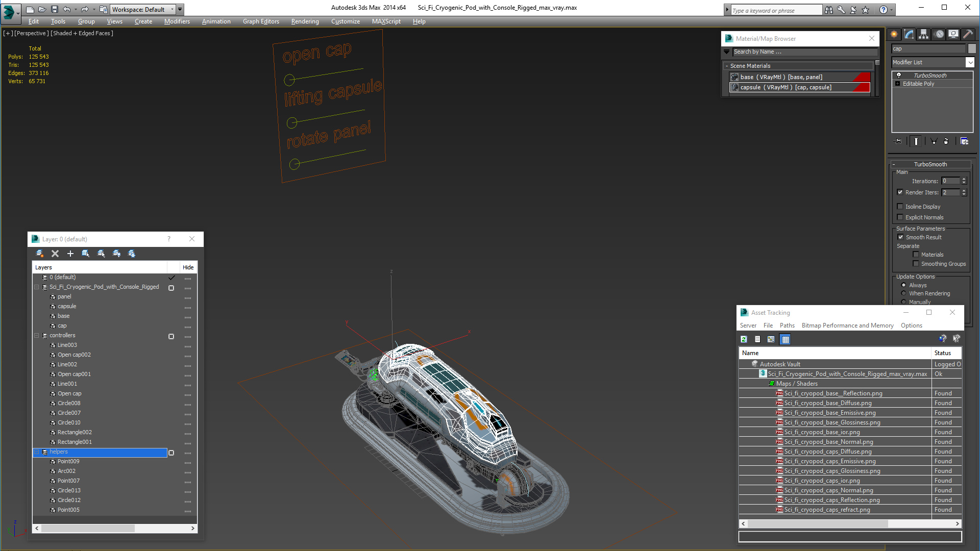Expand Editable Poly plus in modifier stack

pos(898,84)
